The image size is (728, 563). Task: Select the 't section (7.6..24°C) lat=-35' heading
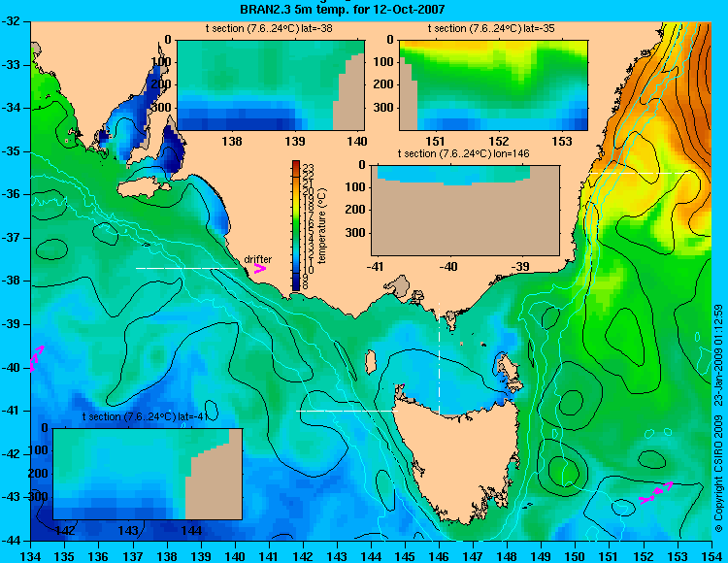point(491,29)
